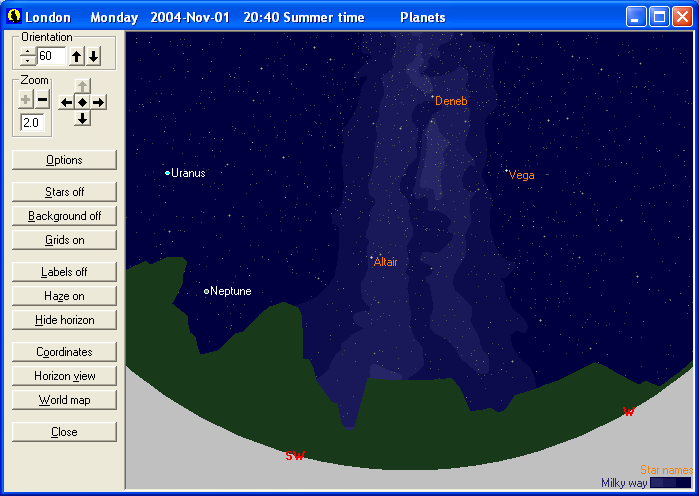Click the orientation value field
699x496 pixels.
click(x=51, y=57)
